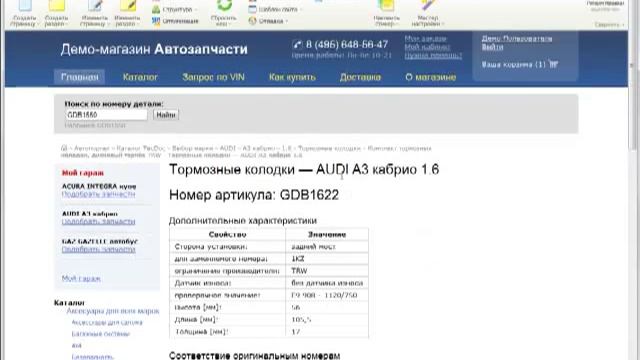Pick parts for AUDI A3 кабрио
640x360 pixels.
tap(98, 222)
